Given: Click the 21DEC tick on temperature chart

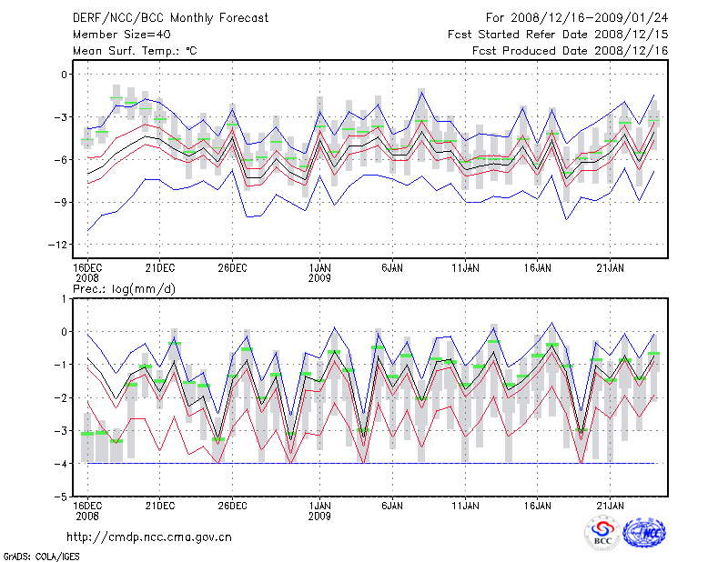Looking at the screenshot, I should coord(159,267).
